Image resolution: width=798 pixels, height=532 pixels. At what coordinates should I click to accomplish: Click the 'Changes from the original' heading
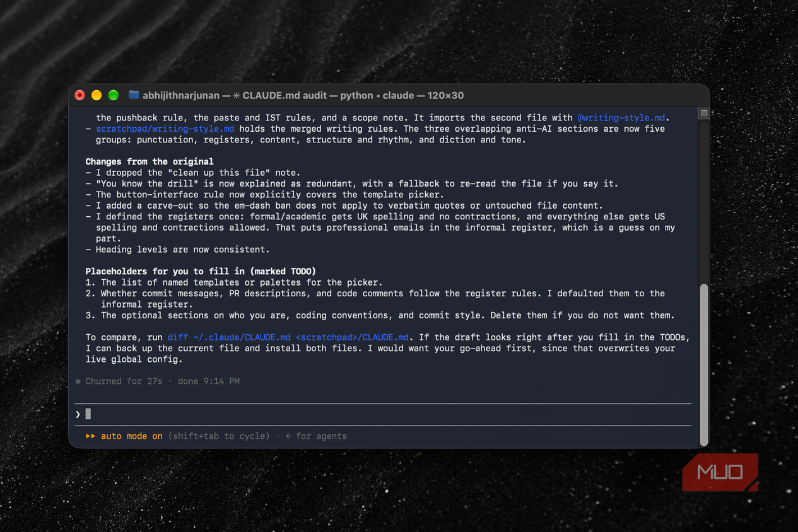pyautogui.click(x=150, y=161)
